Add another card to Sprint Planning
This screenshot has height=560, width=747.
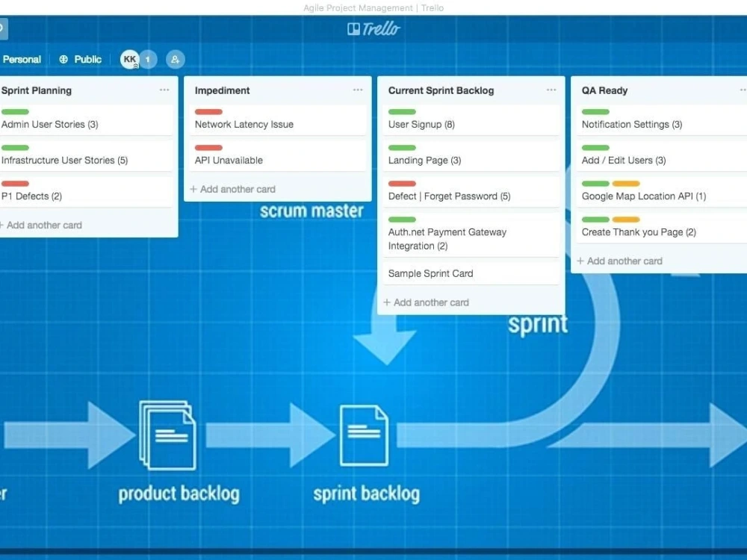43,225
